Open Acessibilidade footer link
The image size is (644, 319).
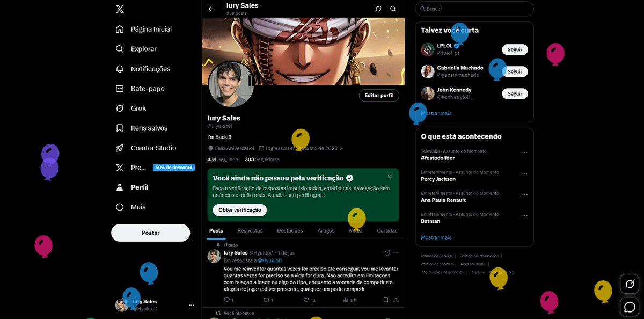[473, 264]
